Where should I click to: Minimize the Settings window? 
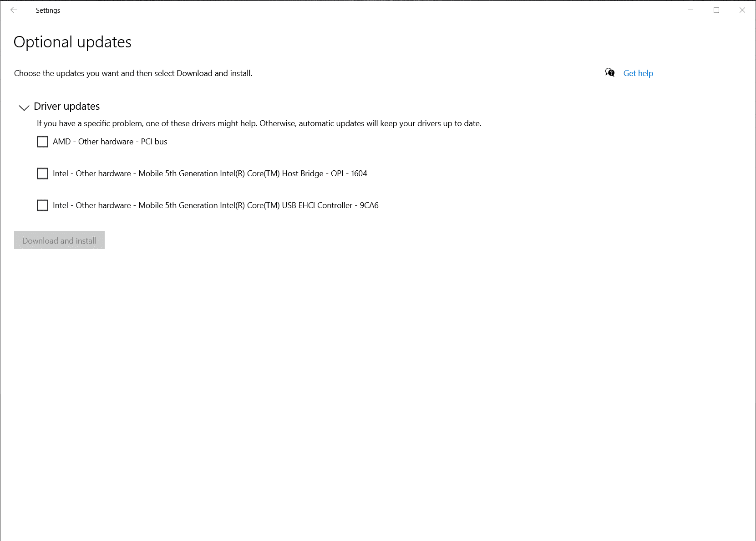tap(690, 10)
